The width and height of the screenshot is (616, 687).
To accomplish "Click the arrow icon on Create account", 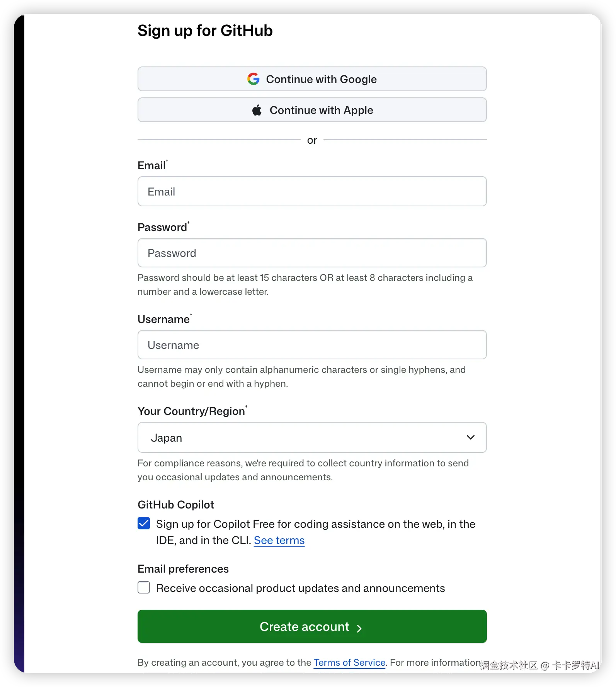I will (x=359, y=628).
